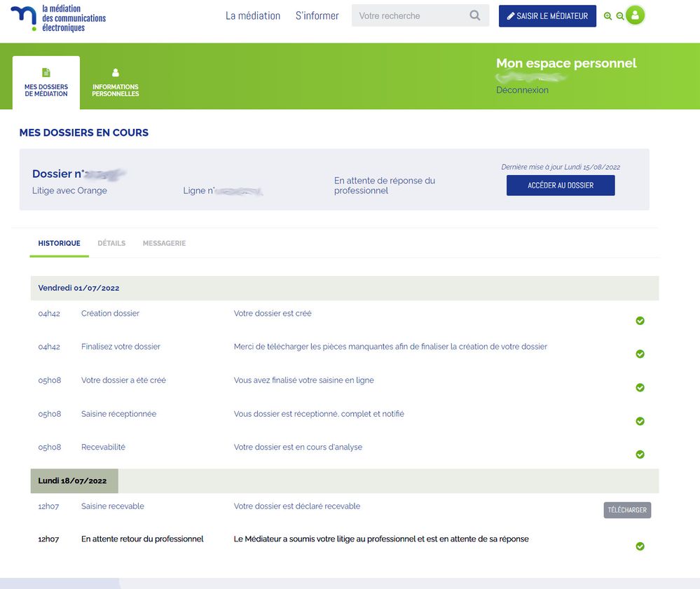Click the green check for Création dossier
This screenshot has width=700, height=589.
click(x=640, y=320)
